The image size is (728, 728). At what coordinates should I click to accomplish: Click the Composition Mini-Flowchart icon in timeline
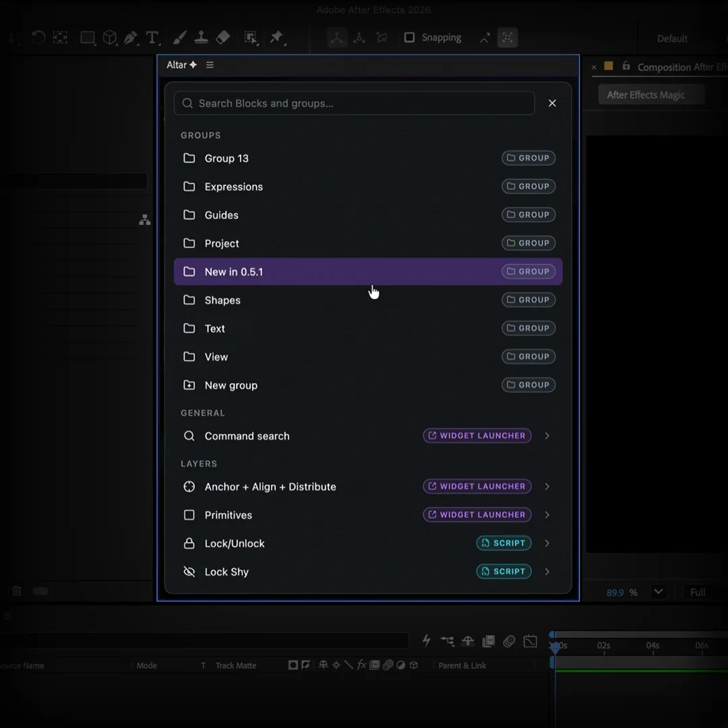coord(448,641)
